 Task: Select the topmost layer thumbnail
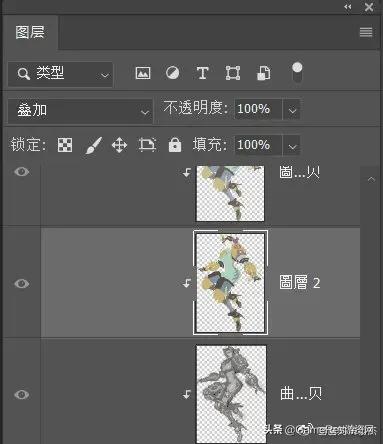click(230, 193)
